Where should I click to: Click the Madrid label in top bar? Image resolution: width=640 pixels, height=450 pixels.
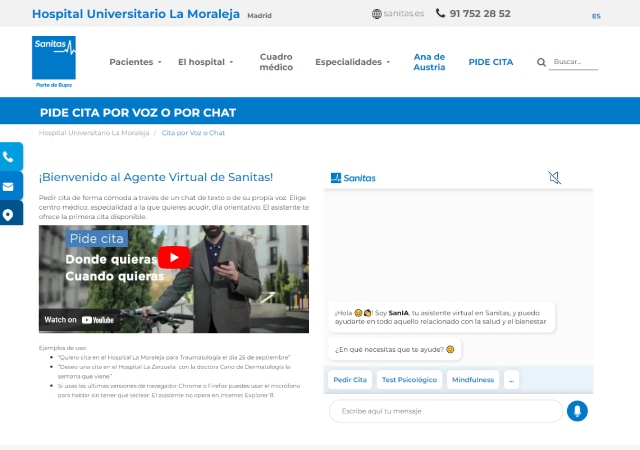click(259, 16)
